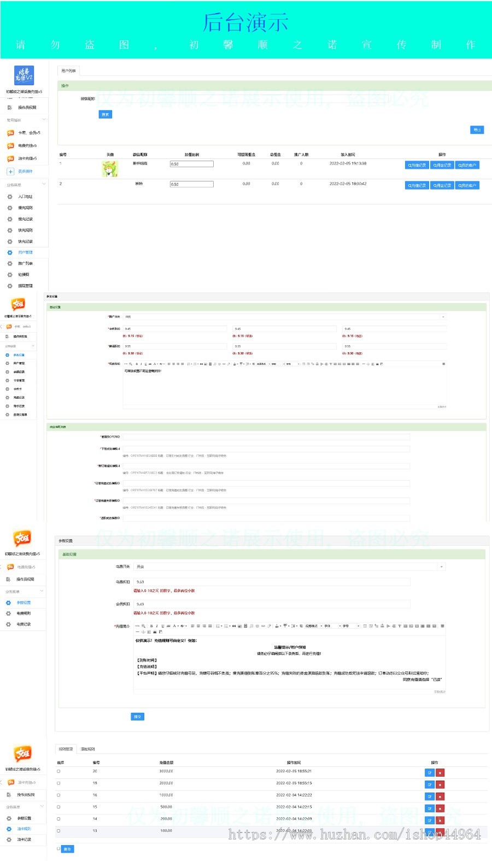
Task: Collapse the 常用插件 section chevron
Action: (x=44, y=120)
